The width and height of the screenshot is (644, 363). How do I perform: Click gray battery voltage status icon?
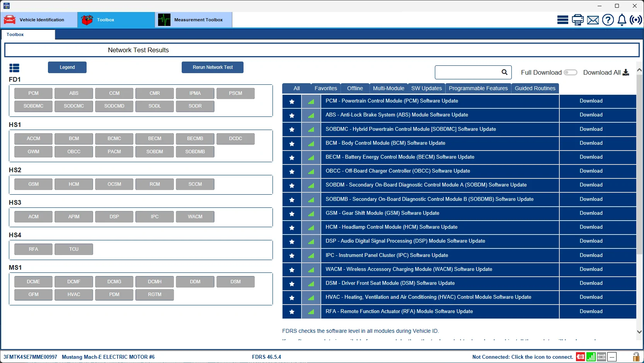point(601,357)
